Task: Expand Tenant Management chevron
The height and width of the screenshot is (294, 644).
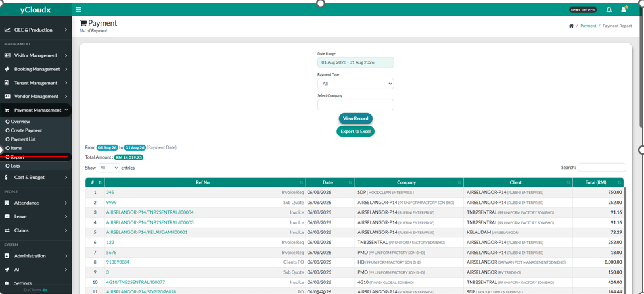Action: (66, 83)
